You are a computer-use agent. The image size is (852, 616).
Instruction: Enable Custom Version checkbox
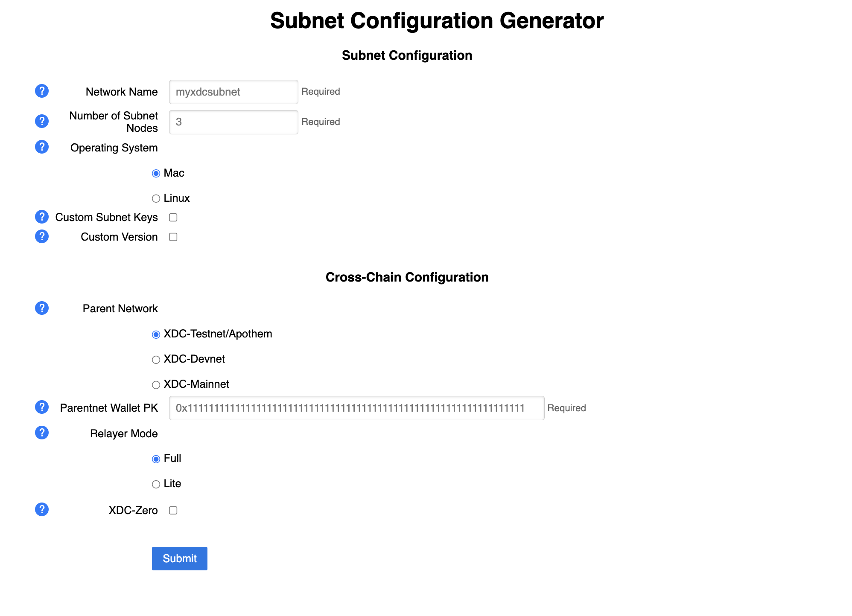point(173,237)
